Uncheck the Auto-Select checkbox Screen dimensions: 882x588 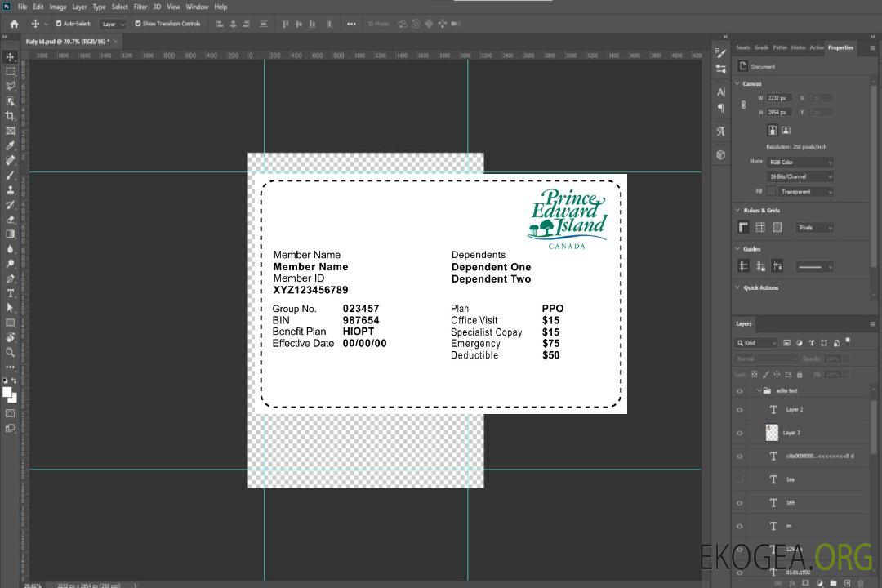click(x=59, y=24)
